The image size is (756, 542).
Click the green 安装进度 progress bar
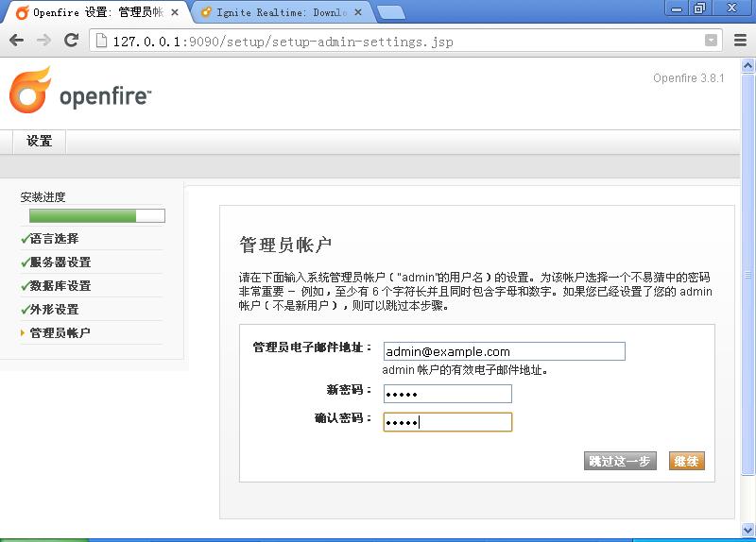pyautogui.click(x=97, y=216)
